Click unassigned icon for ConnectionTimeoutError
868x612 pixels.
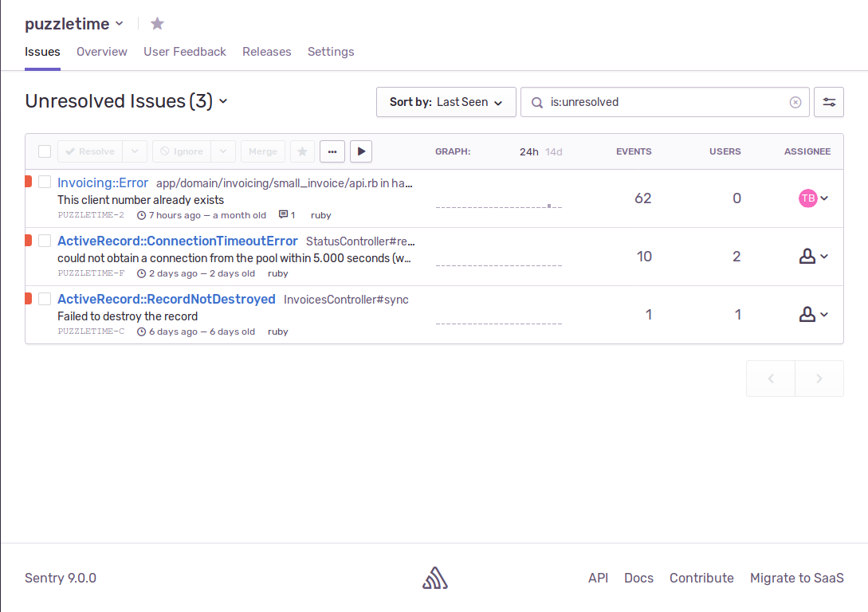coord(807,257)
